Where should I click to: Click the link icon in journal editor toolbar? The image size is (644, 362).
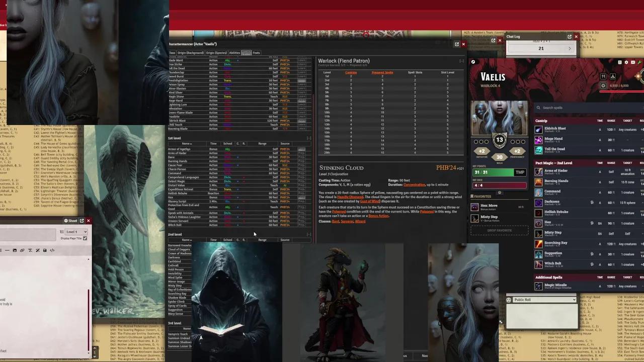[22, 250]
